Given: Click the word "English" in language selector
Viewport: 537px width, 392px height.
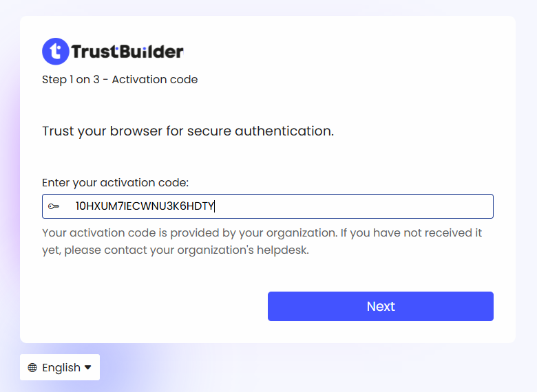Looking at the screenshot, I should [61, 368].
